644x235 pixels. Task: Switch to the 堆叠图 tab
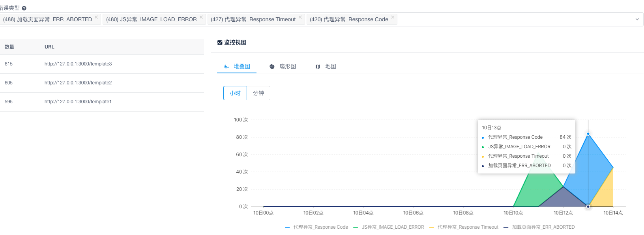tap(237, 66)
